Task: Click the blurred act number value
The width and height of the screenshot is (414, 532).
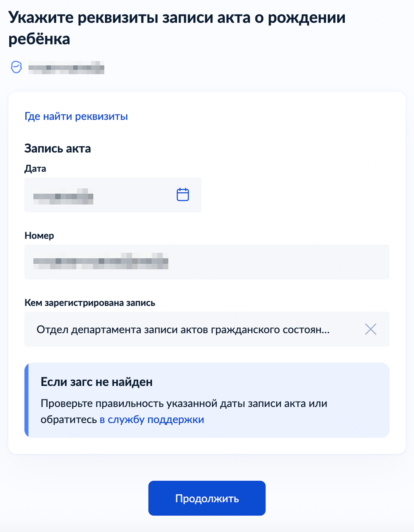Action: tap(101, 261)
